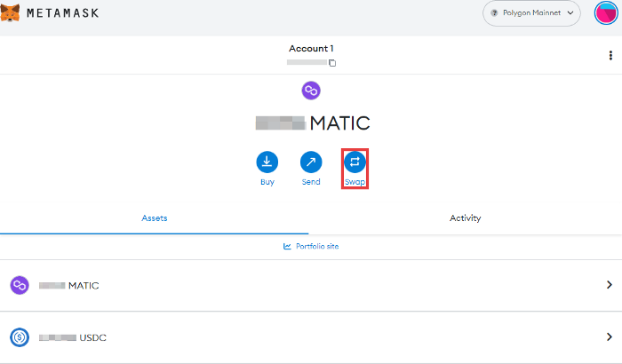Click the USDC token icon
The image size is (622, 364).
20,337
